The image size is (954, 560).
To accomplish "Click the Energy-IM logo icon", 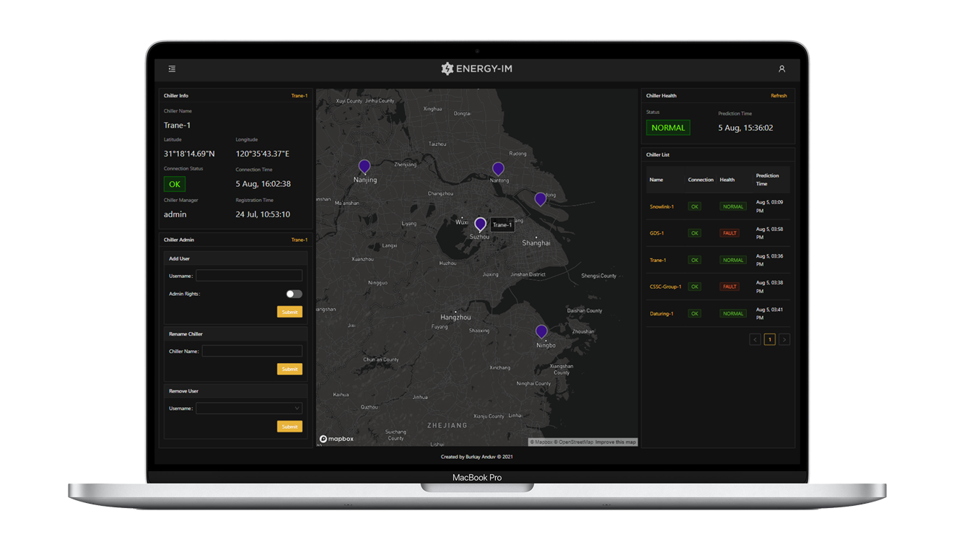I will point(447,69).
